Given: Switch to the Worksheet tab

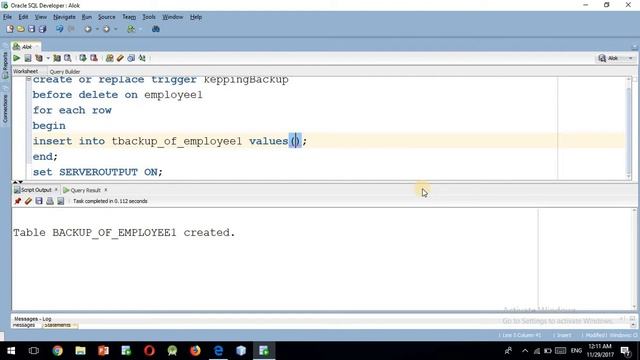Looking at the screenshot, I should point(25,71).
